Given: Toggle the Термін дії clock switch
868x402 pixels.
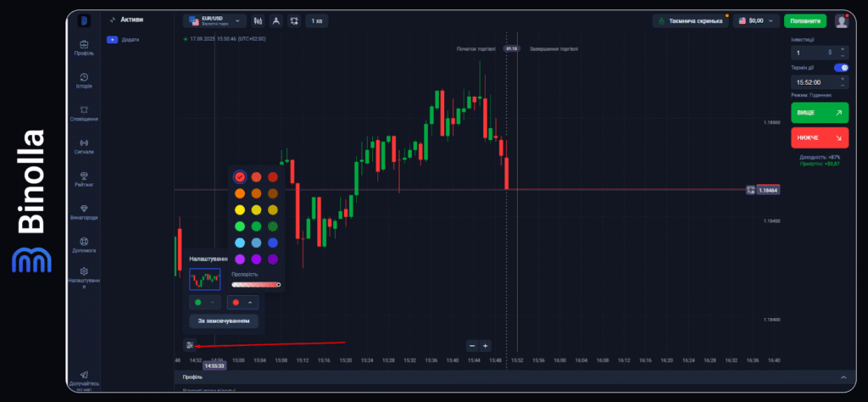Looking at the screenshot, I should tap(841, 68).
